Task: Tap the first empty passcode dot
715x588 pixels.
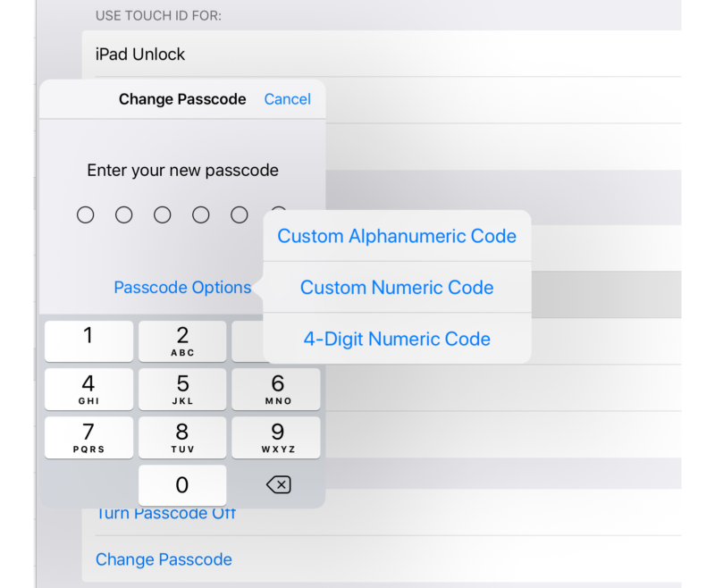Action: (86, 214)
